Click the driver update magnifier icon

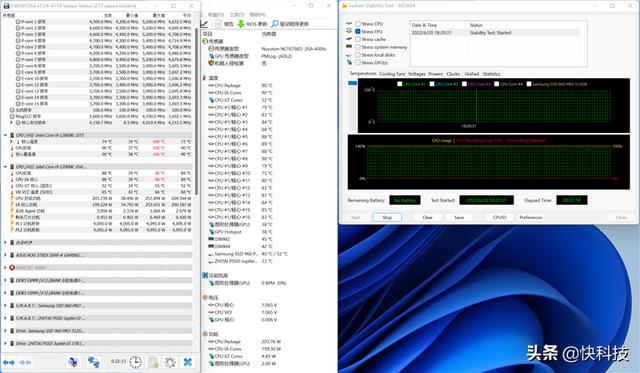275,24
